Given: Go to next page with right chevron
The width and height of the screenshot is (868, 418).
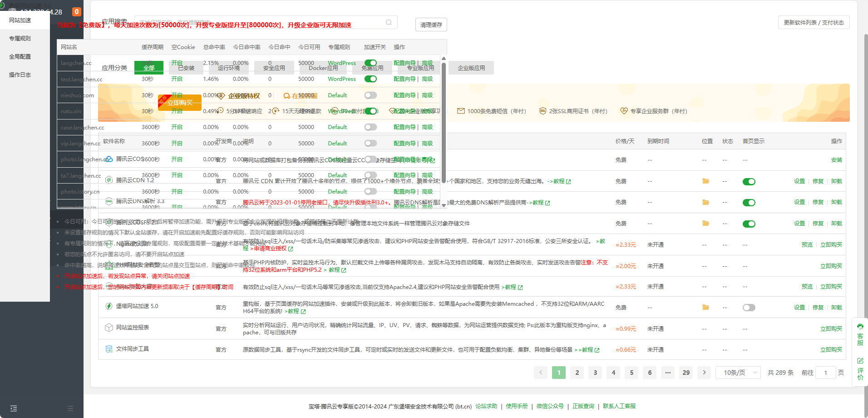Looking at the screenshot, I should (x=704, y=373).
